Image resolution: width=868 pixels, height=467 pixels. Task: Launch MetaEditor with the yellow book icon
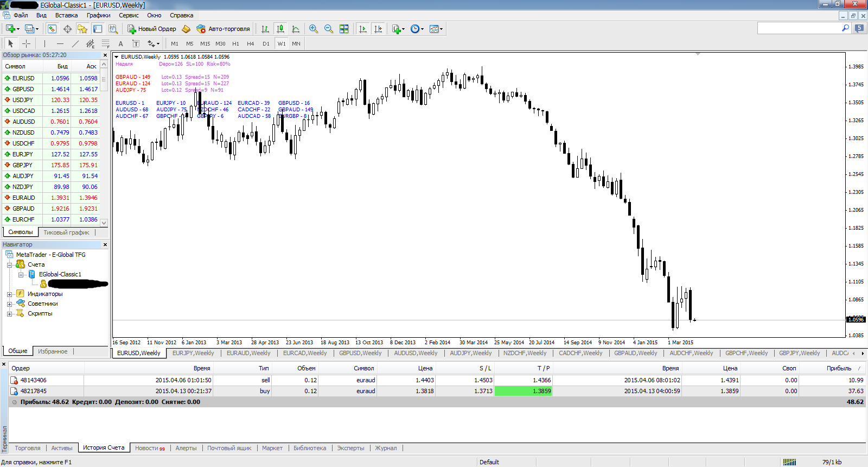click(186, 29)
